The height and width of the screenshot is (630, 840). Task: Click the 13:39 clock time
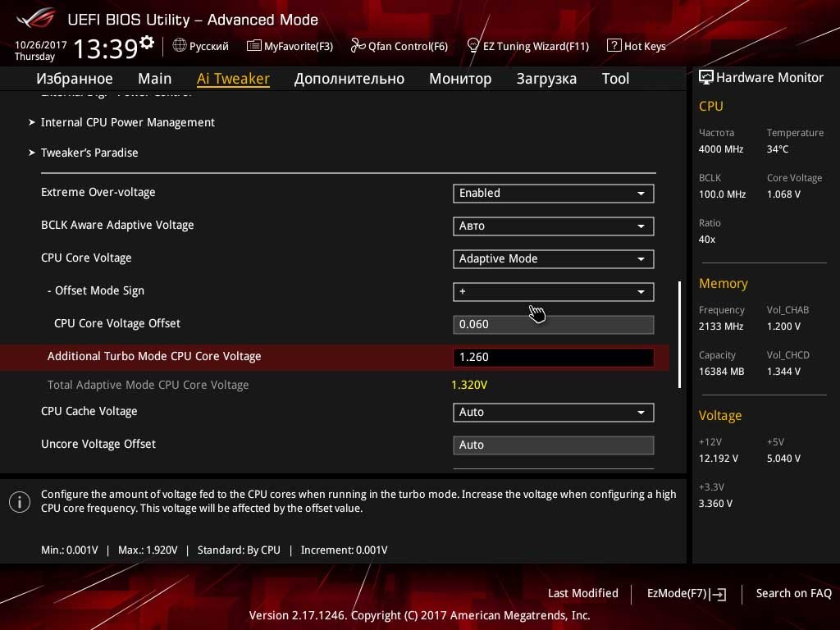tap(105, 48)
